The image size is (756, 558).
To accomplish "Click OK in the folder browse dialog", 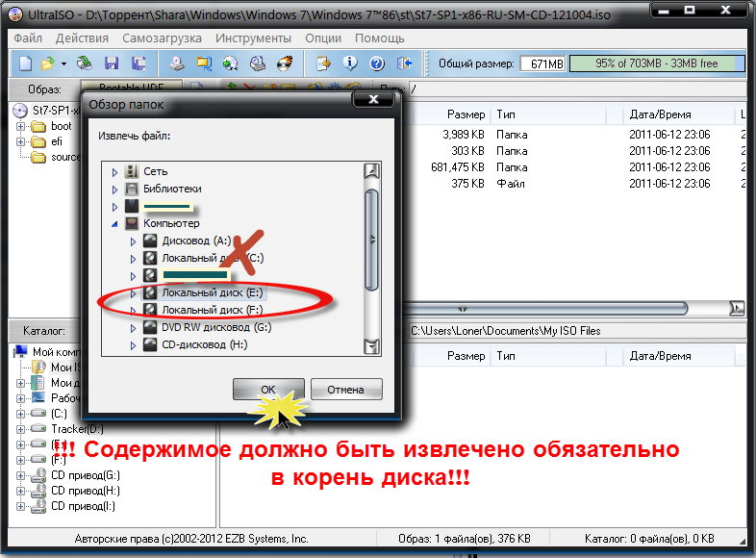I will tap(268, 390).
